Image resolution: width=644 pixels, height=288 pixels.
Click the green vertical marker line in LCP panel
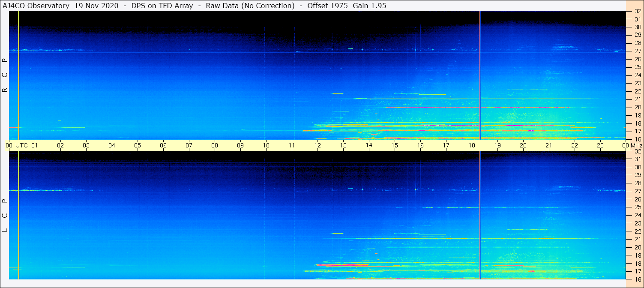pyautogui.click(x=480, y=215)
